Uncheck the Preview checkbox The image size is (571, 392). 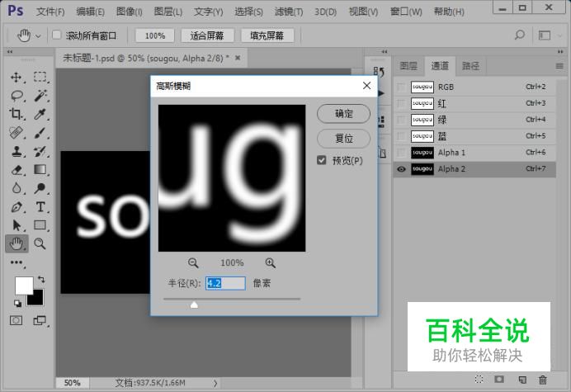[x=322, y=160]
